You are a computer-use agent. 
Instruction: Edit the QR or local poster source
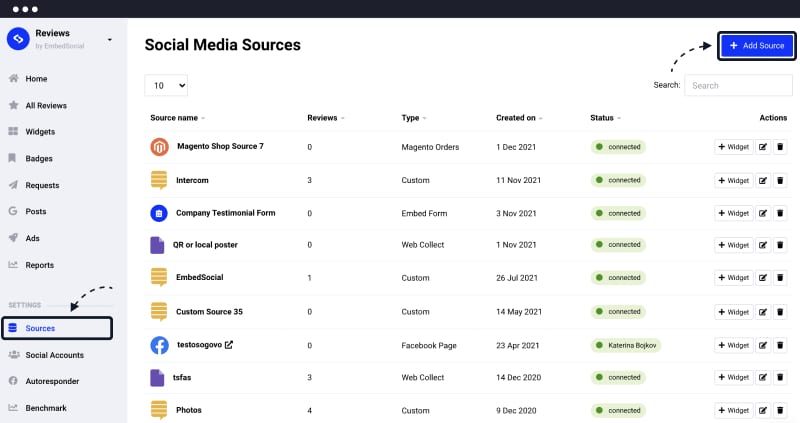coord(763,245)
